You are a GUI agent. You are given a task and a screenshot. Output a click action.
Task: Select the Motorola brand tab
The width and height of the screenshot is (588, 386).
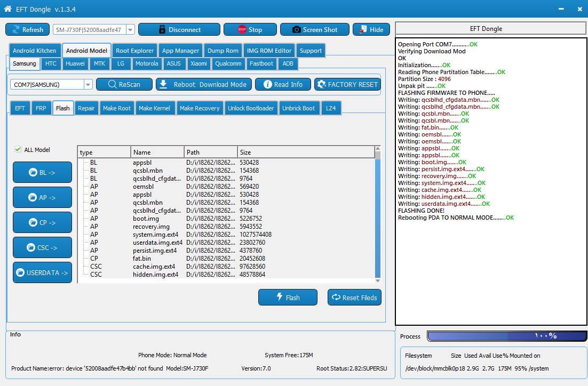pyautogui.click(x=147, y=63)
